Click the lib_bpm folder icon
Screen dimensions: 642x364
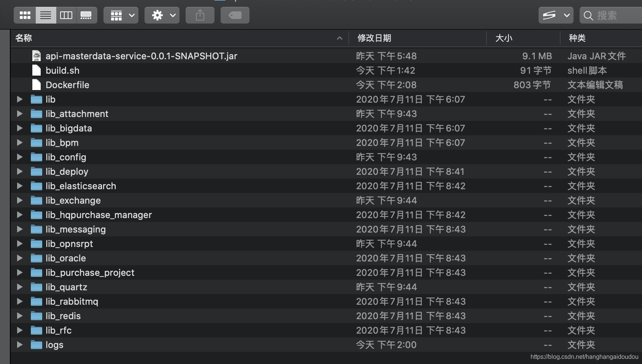tap(37, 142)
